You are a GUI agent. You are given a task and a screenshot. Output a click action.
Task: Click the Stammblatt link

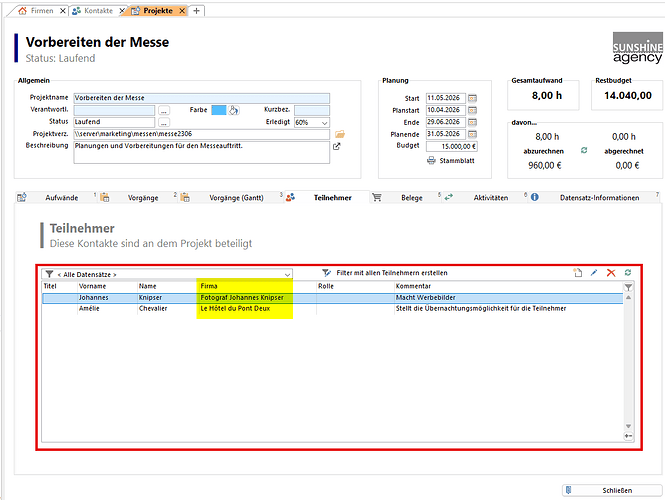pyautogui.click(x=457, y=161)
